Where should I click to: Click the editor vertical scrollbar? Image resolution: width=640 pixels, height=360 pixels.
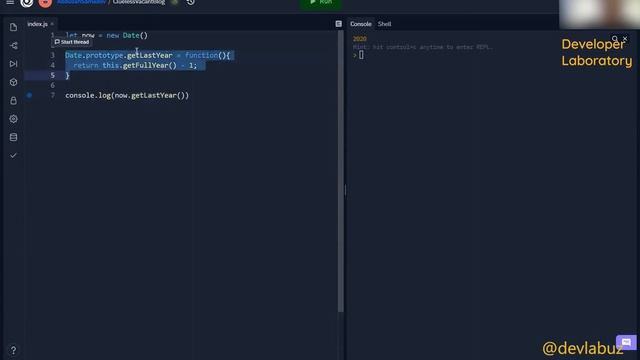point(341,171)
